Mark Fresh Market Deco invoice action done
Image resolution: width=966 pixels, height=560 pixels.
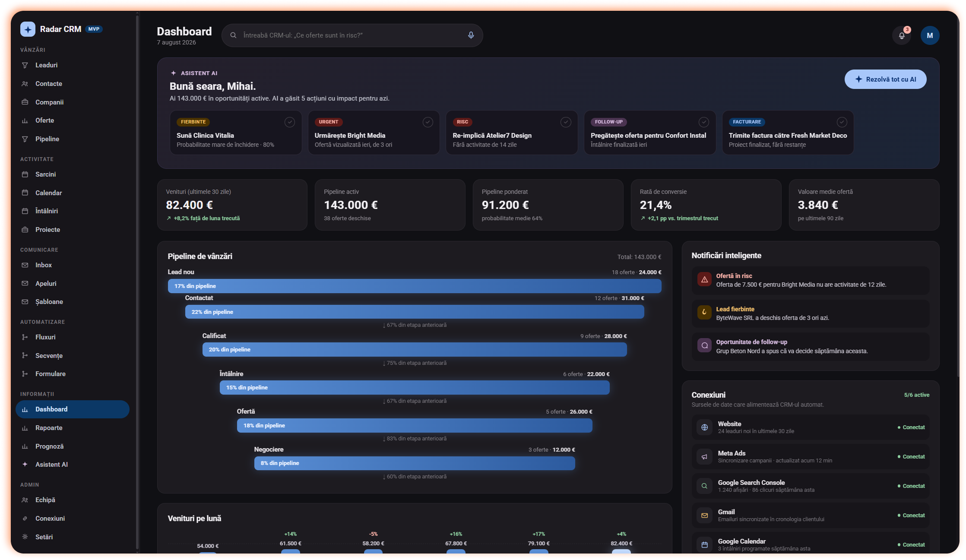click(x=842, y=122)
